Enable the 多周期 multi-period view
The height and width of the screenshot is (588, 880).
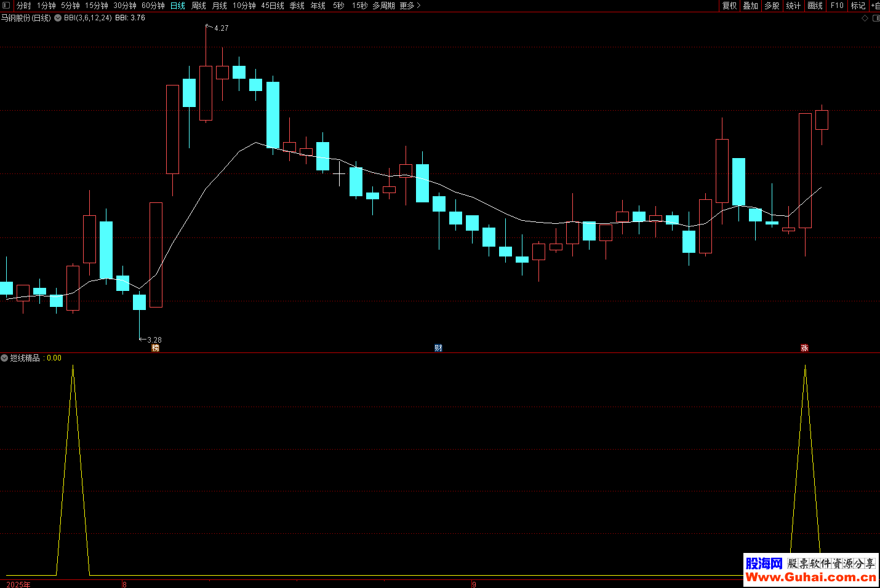pyautogui.click(x=383, y=6)
